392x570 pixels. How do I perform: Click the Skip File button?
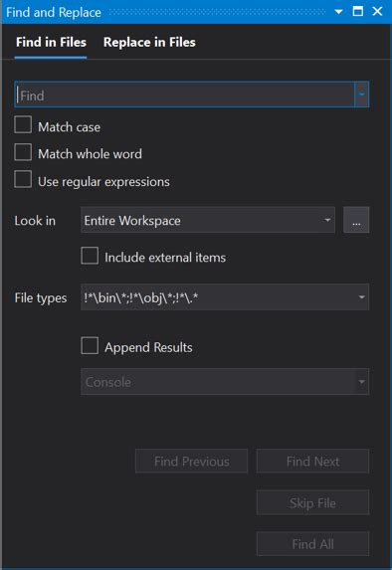click(312, 502)
